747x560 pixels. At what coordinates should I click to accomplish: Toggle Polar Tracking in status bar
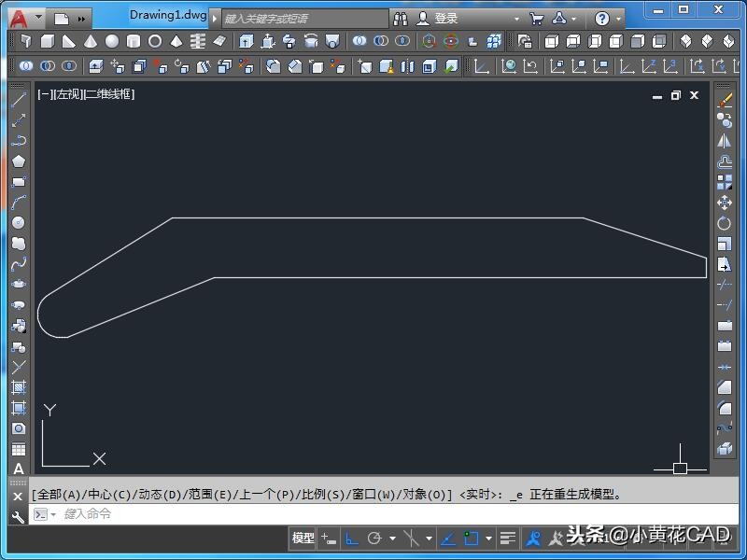[374, 539]
